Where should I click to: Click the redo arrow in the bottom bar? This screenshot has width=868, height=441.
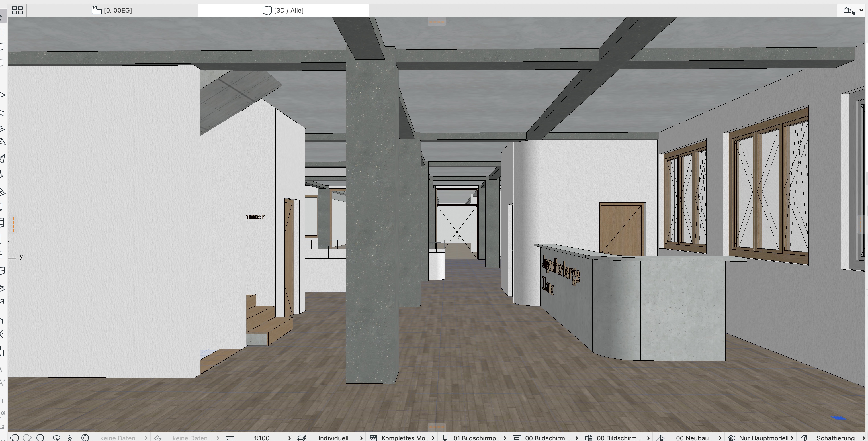[27, 438]
